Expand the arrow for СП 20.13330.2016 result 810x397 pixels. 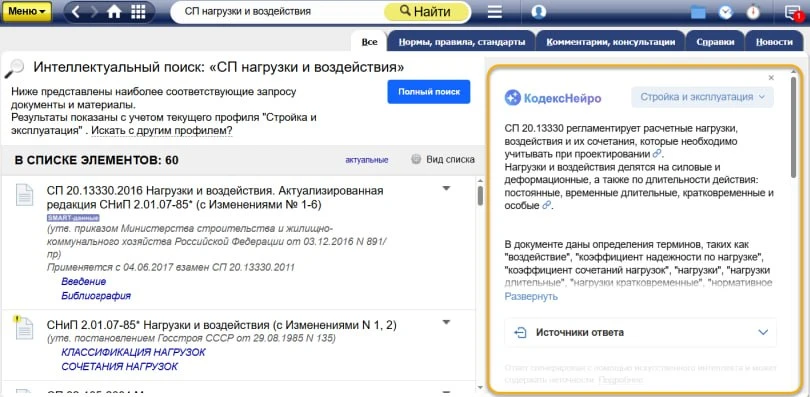point(447,188)
